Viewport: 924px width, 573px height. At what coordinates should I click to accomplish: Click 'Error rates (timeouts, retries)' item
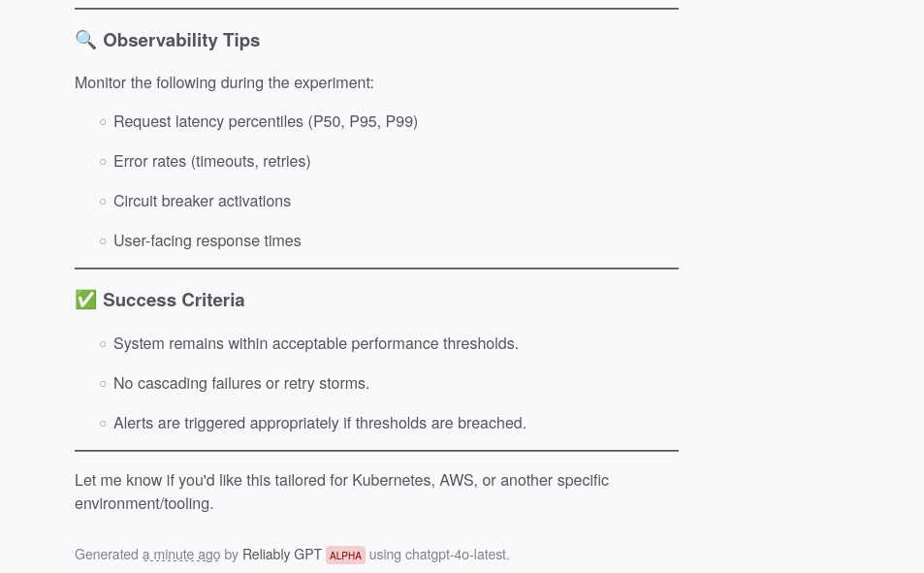pos(212,162)
